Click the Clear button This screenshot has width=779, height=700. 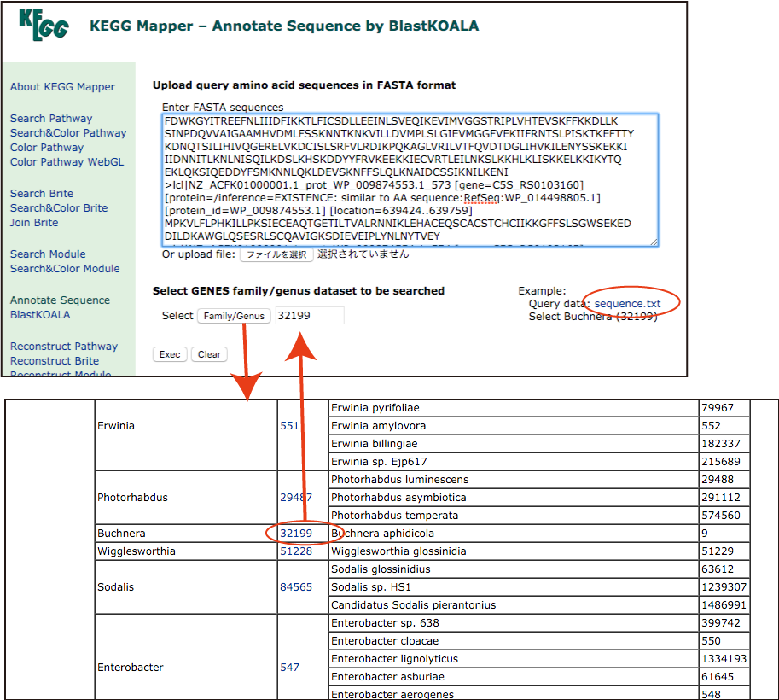(209, 354)
